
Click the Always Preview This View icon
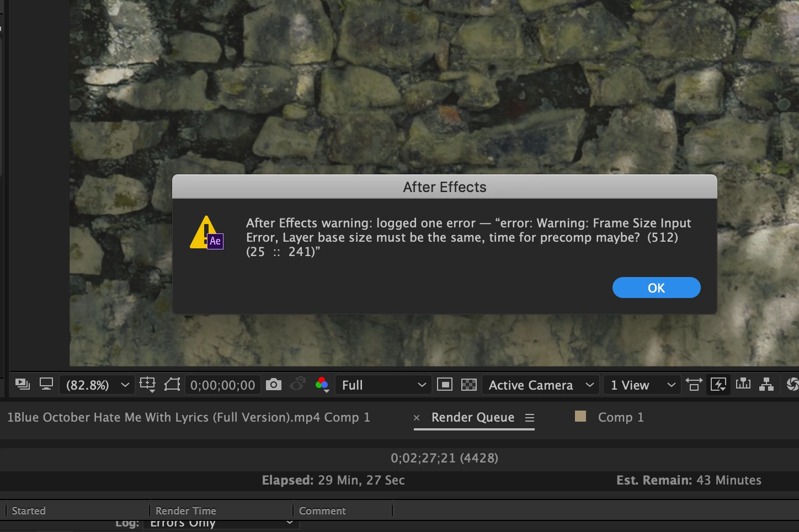pos(23,384)
